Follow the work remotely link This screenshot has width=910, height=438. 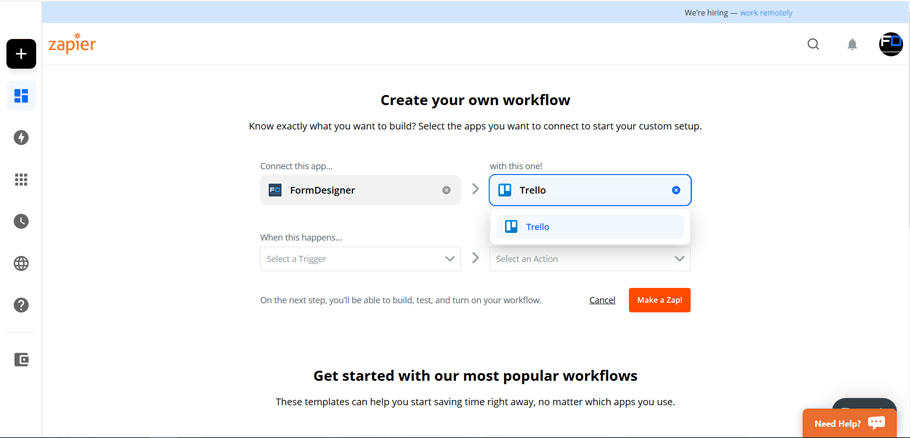click(765, 13)
